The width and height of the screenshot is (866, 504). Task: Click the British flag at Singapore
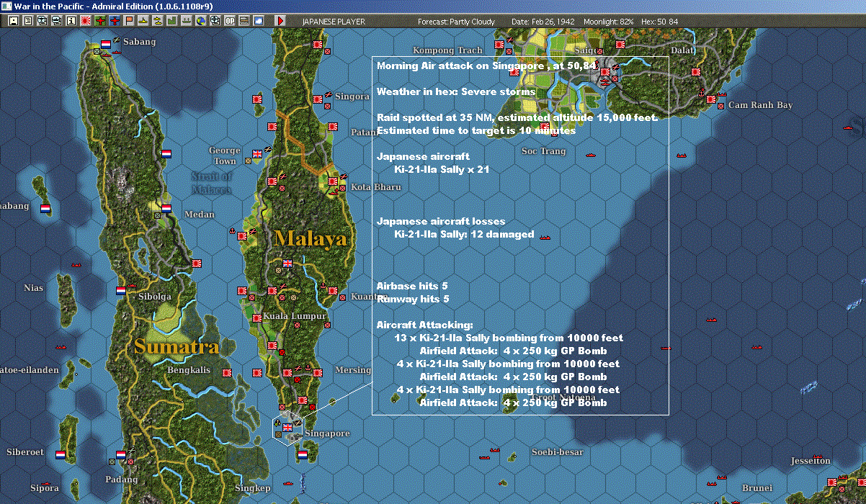[288, 428]
